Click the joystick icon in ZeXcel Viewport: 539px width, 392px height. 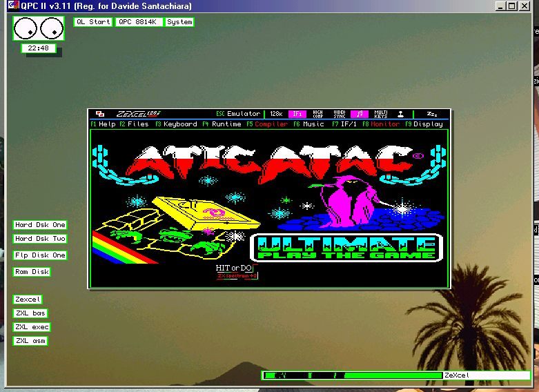point(400,114)
